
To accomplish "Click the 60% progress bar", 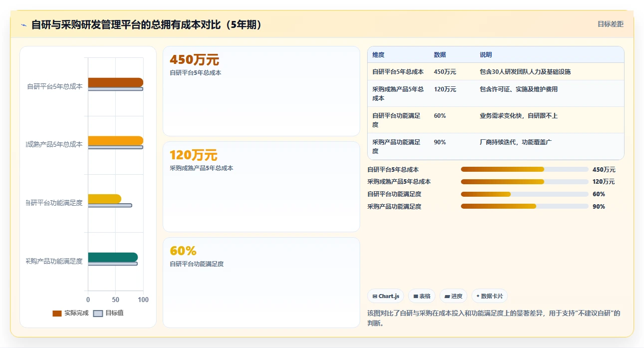I will click(x=525, y=194).
